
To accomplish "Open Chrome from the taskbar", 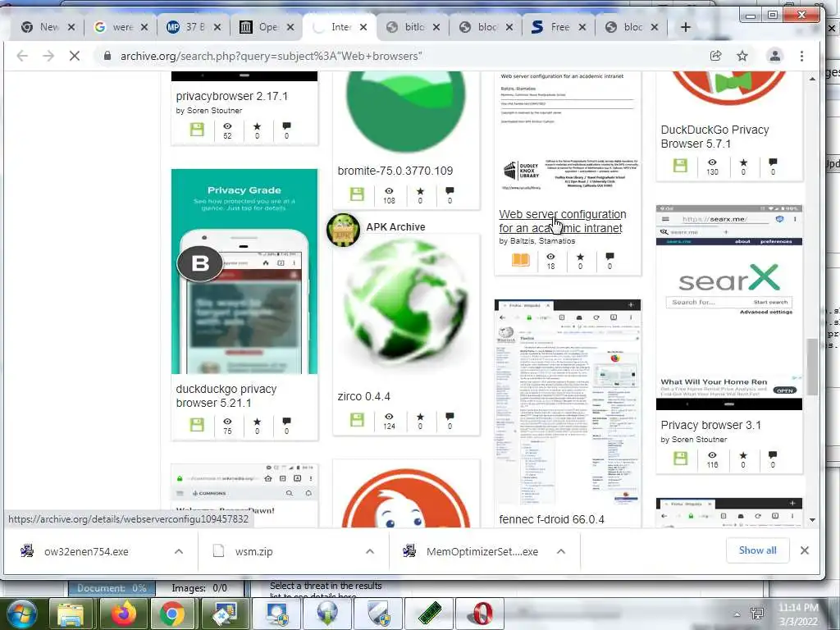I will [x=172, y=614].
